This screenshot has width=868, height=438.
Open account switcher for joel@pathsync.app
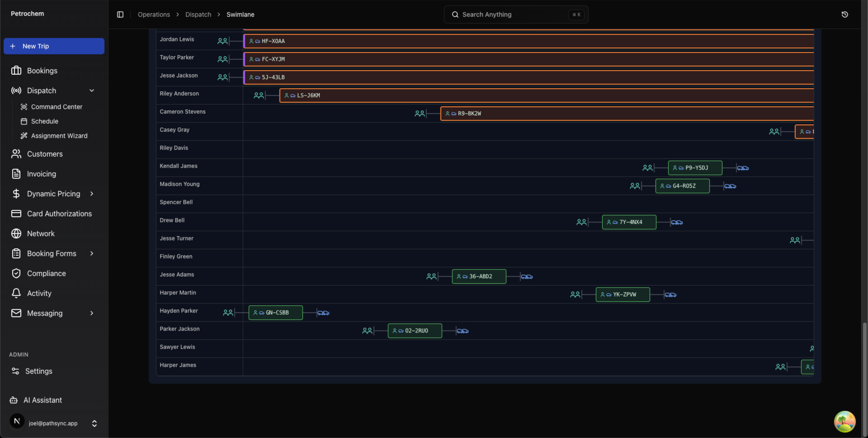[94, 423]
